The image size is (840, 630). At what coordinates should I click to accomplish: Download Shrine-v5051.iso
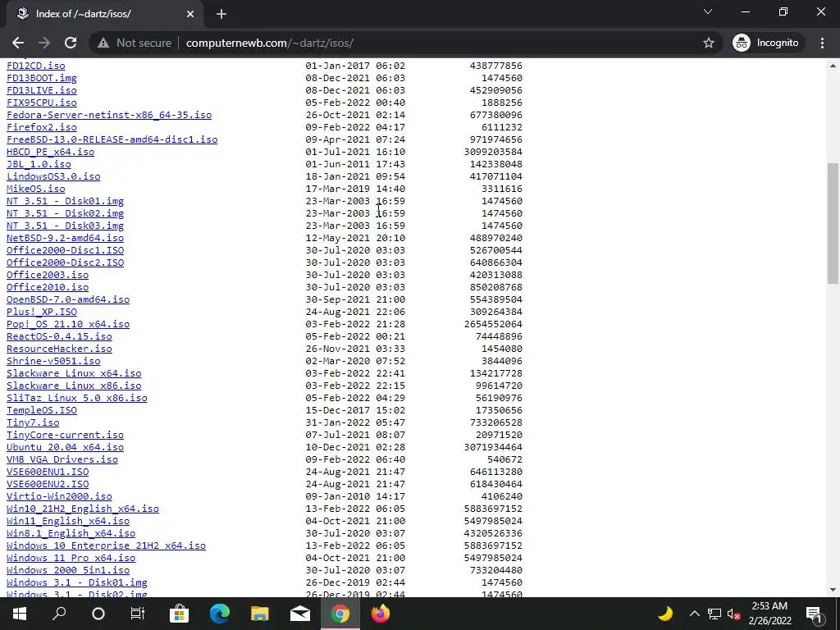pyautogui.click(x=53, y=361)
